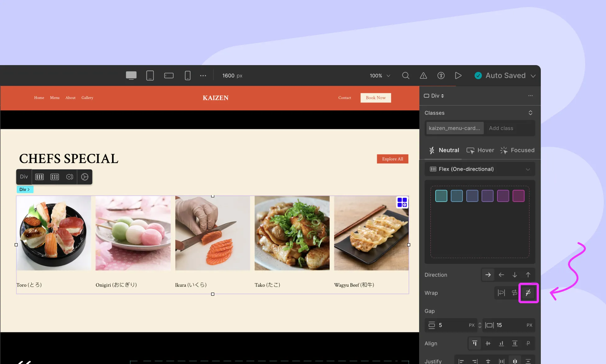Justify content to end
Screen dimensions: 606x364
click(475, 361)
